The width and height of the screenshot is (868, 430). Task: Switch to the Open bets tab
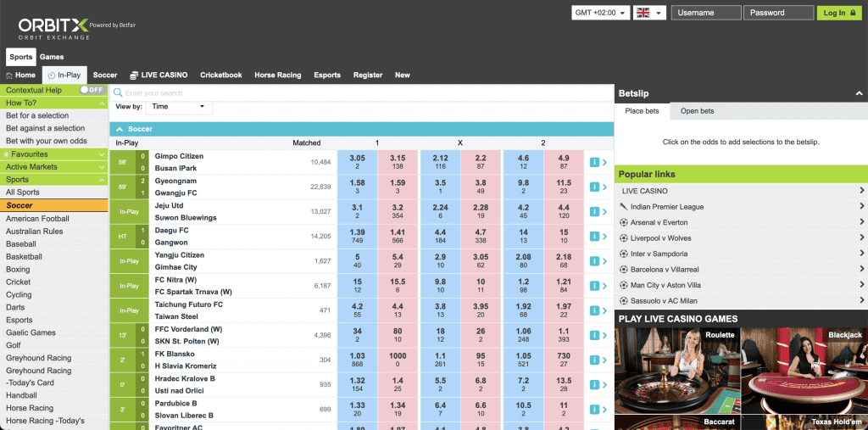click(697, 111)
